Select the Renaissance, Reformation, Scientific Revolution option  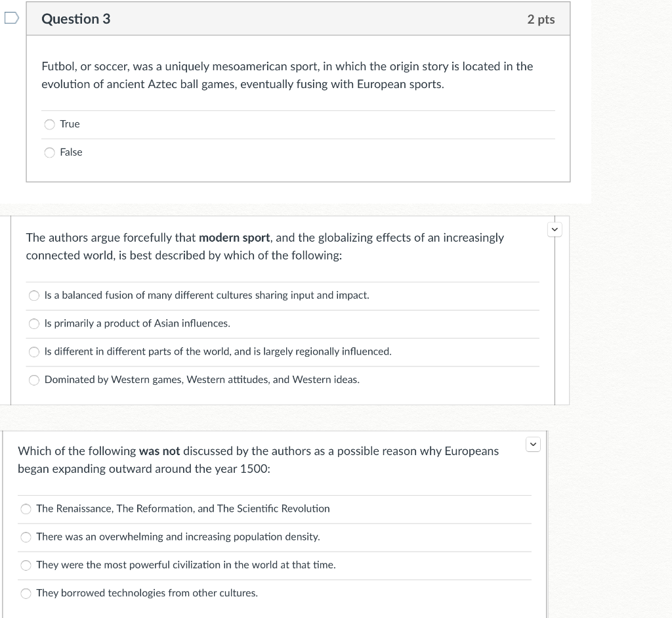(x=26, y=509)
